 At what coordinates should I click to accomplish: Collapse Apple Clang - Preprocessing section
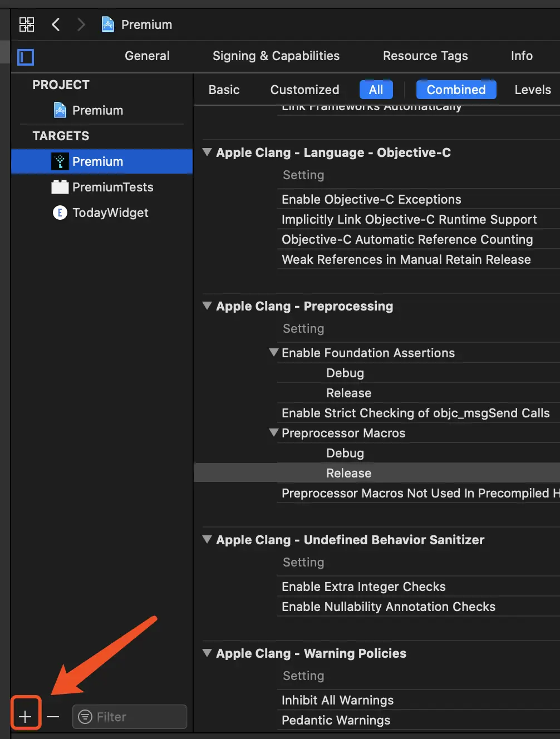pyautogui.click(x=207, y=306)
